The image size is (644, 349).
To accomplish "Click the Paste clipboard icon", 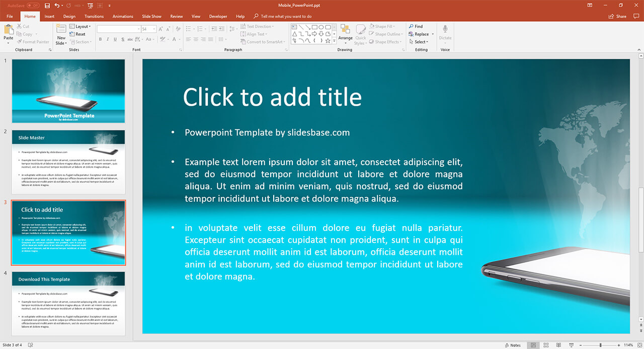I will [9, 30].
